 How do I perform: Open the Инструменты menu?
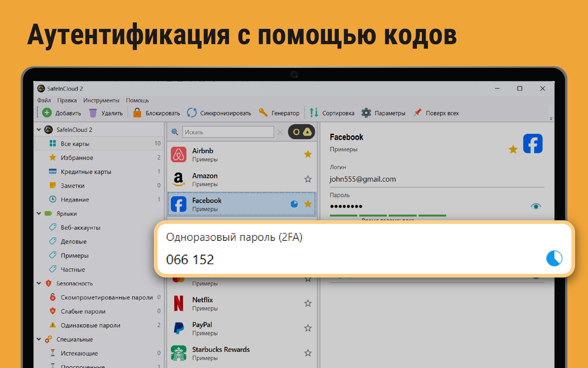[101, 100]
